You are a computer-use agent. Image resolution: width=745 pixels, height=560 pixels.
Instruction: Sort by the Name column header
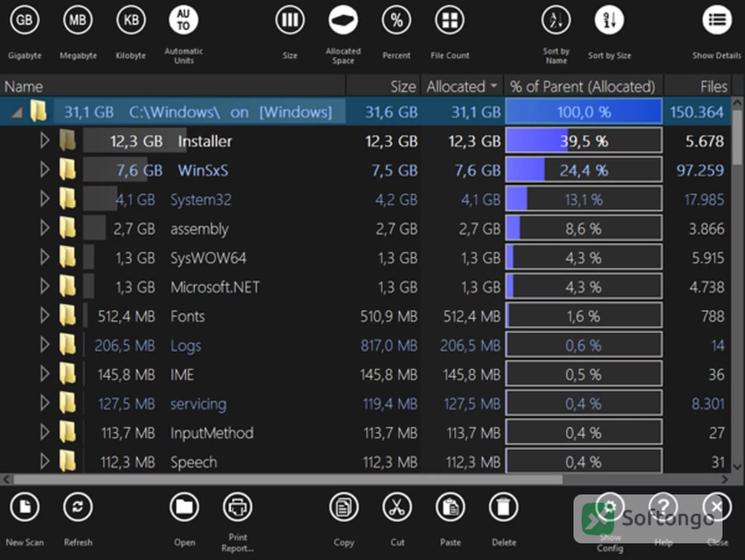coord(173,86)
